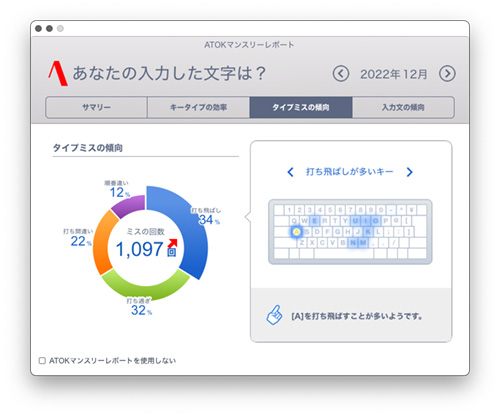The height and width of the screenshot is (416, 500).
Task: Show previous typo key category
Action: tap(290, 172)
